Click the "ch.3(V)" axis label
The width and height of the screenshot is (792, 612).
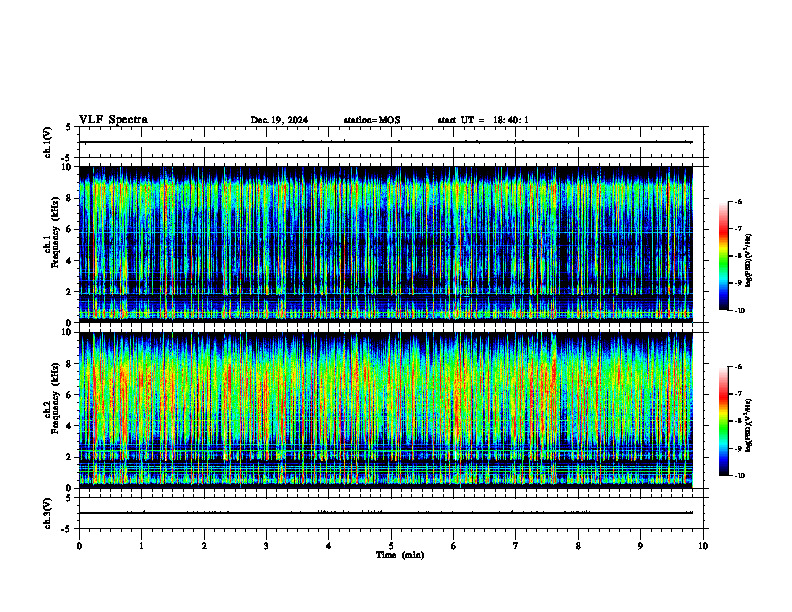[x=47, y=513]
